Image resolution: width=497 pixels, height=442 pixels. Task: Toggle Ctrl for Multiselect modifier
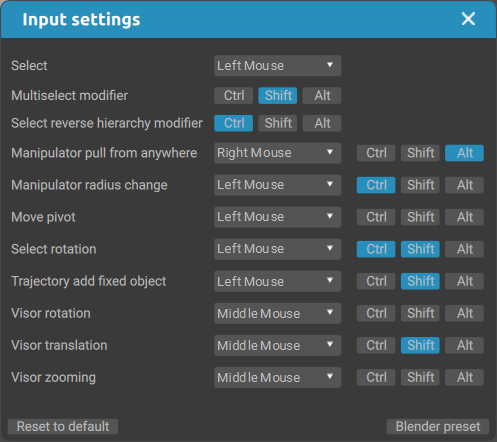pyautogui.click(x=234, y=96)
